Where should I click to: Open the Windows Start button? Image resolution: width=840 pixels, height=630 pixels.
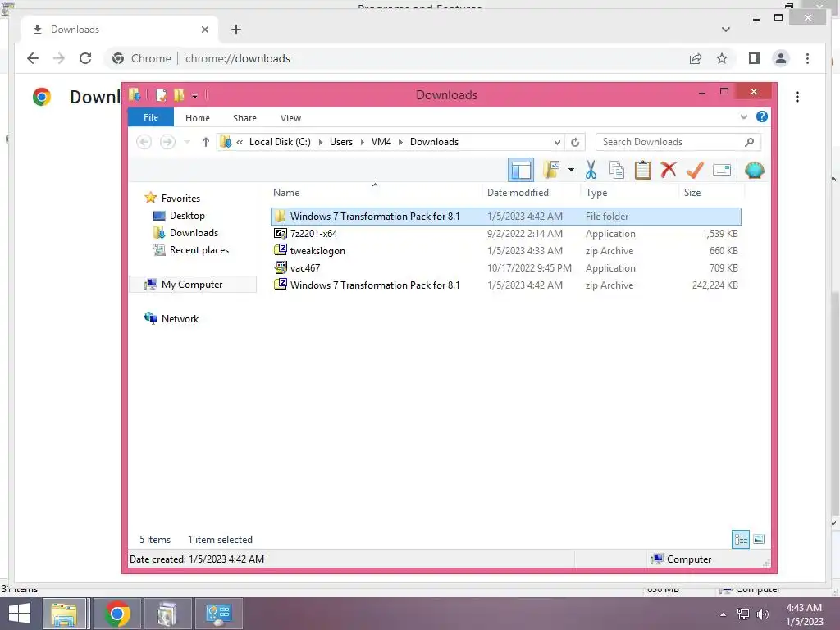[20, 614]
